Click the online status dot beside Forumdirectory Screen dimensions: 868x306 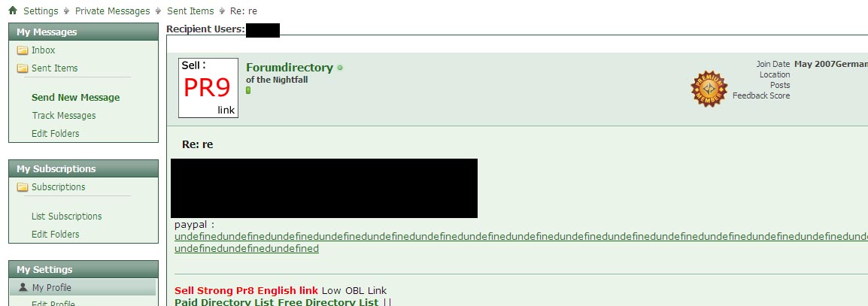340,68
